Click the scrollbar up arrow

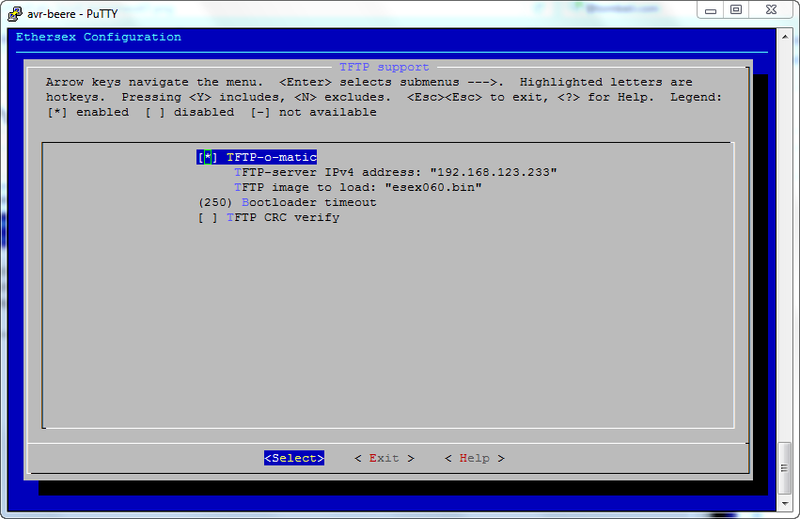[x=785, y=35]
